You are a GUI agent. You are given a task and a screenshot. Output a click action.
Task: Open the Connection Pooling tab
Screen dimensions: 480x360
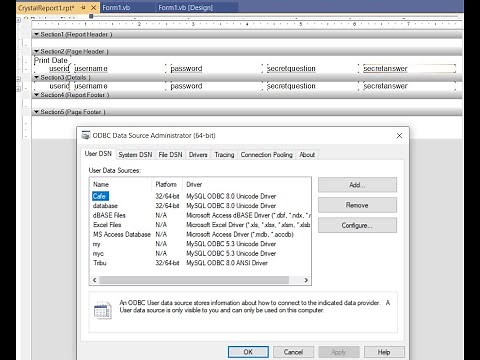(266, 155)
